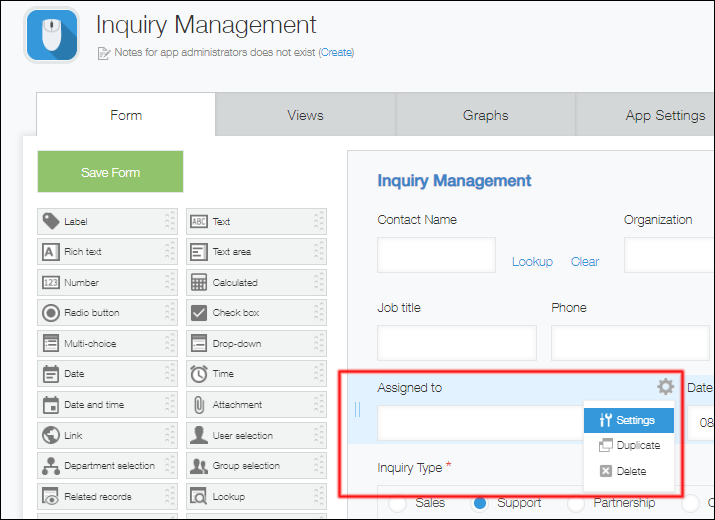Click the User selection field icon
The image size is (715, 520).
pos(199,436)
